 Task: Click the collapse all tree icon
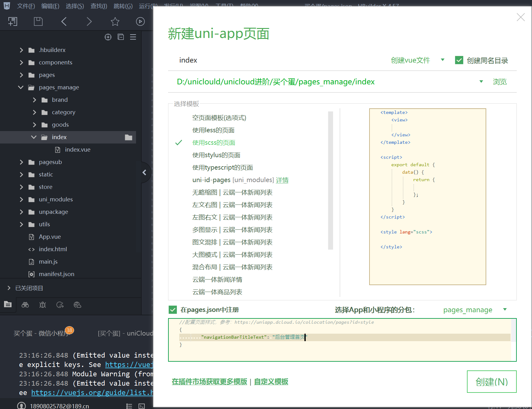[x=121, y=37]
